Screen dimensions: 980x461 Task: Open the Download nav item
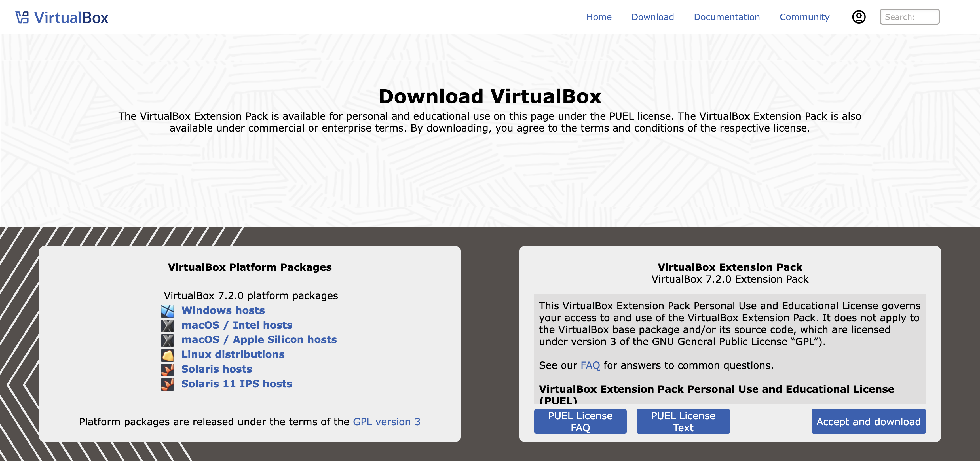click(x=652, y=17)
